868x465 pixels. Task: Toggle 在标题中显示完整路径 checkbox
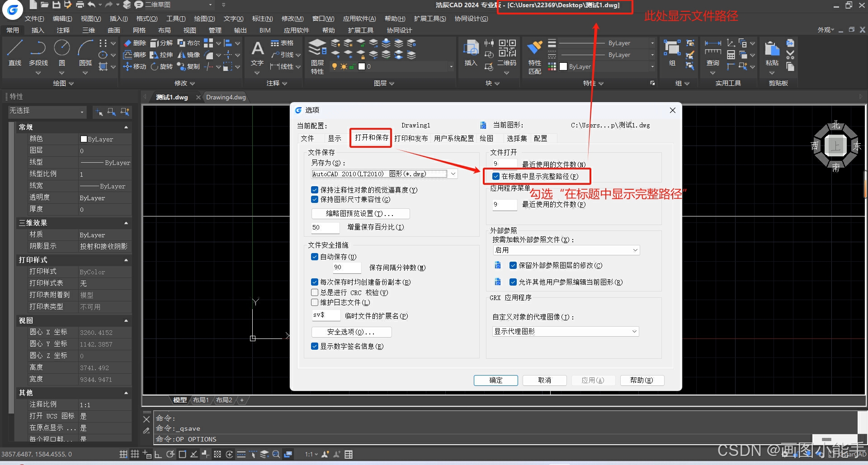click(x=496, y=176)
